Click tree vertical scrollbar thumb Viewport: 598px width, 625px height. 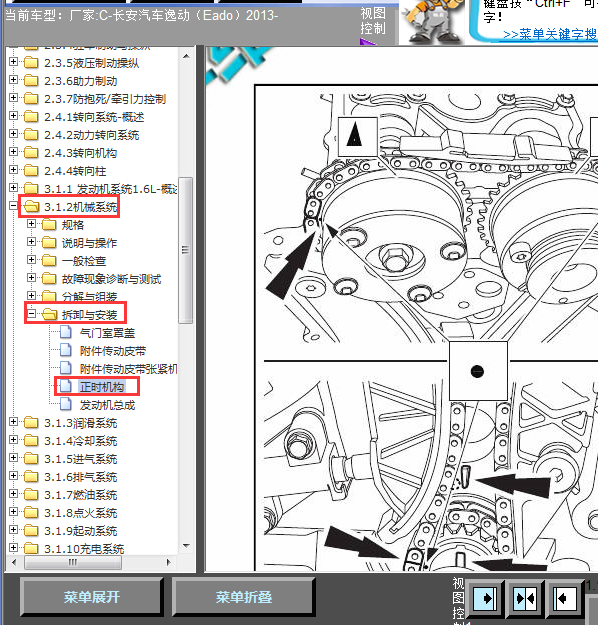[x=186, y=250]
